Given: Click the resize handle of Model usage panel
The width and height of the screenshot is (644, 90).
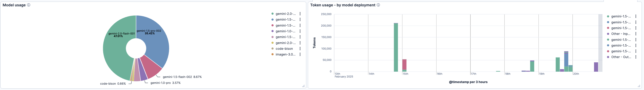Looking at the screenshot, I should (303, 86).
